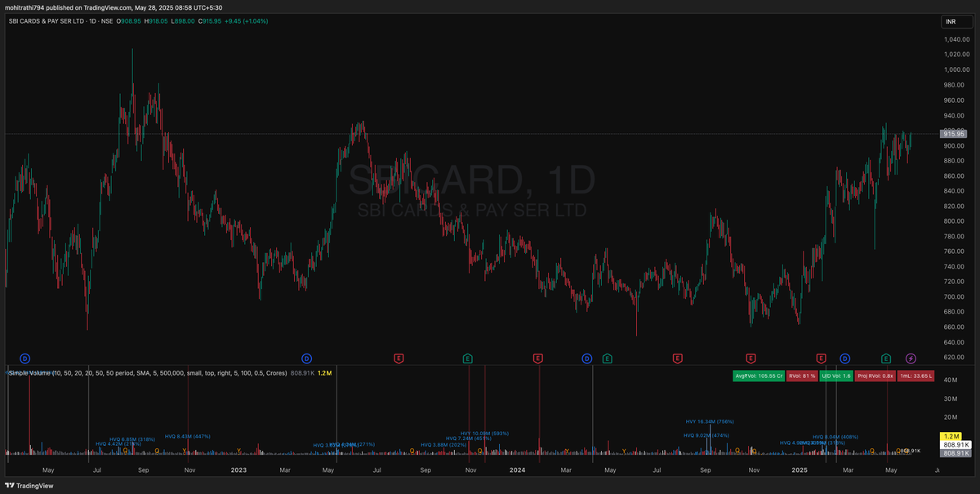The image size is (980, 494).
Task: Open the red earnings marker between Jul and Sep 2023
Action: click(399, 358)
